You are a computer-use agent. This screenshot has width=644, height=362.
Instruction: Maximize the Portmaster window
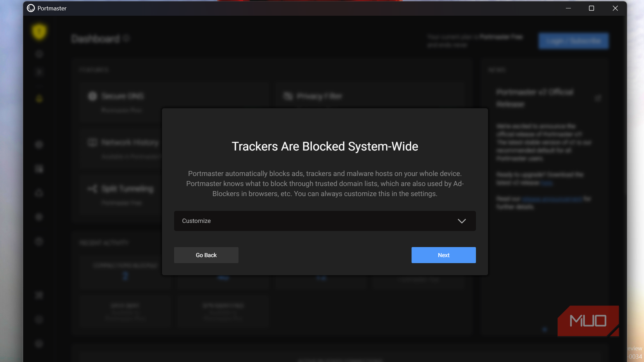pos(591,8)
